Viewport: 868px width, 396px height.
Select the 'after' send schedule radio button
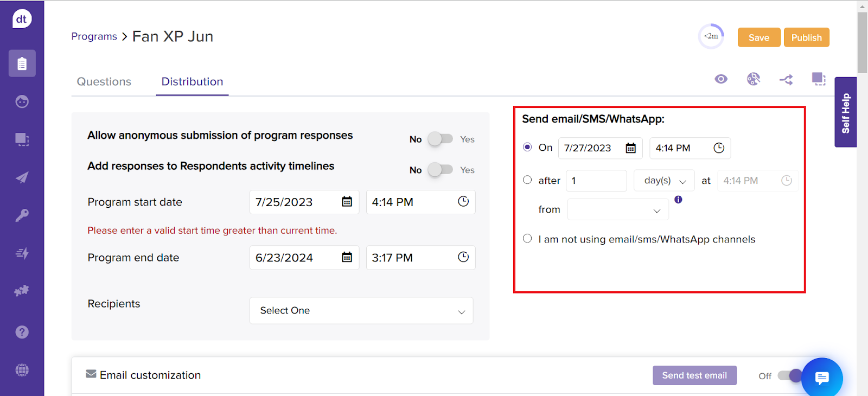click(x=527, y=180)
